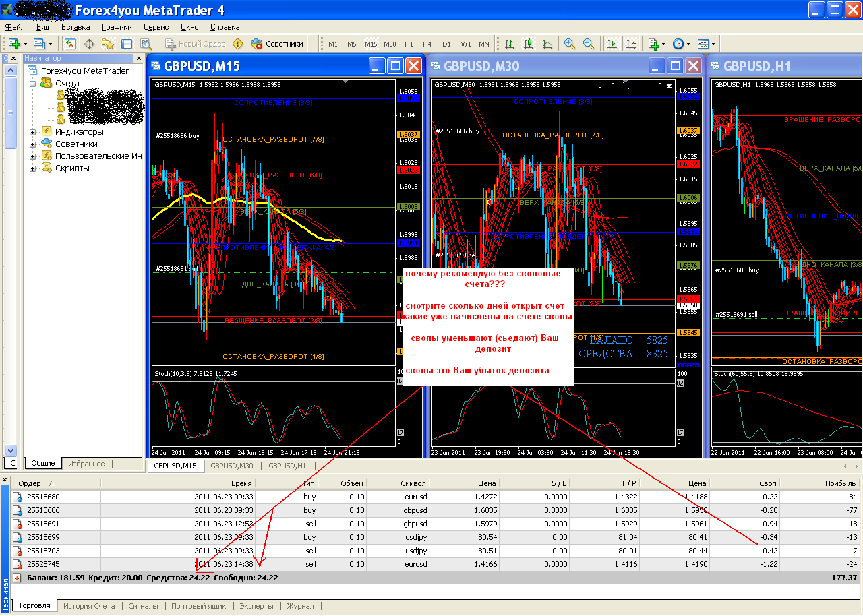863x616 pixels.
Task: Select the line chart icon
Action: tap(547, 44)
